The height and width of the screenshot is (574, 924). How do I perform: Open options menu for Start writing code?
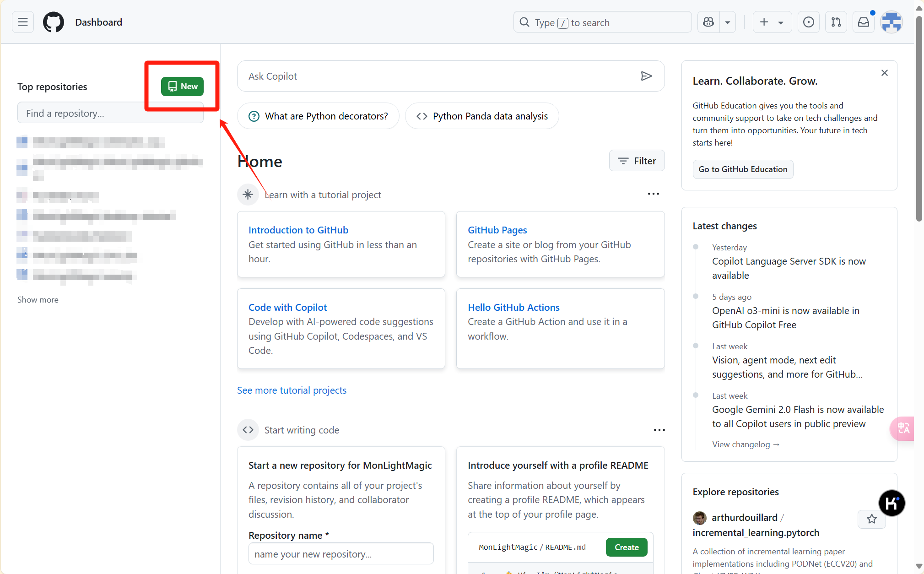click(659, 430)
